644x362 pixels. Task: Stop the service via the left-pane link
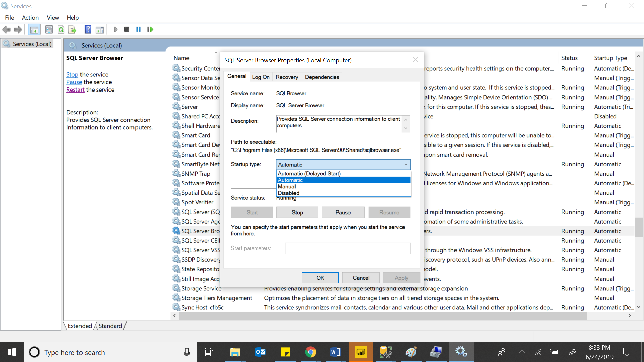point(72,74)
